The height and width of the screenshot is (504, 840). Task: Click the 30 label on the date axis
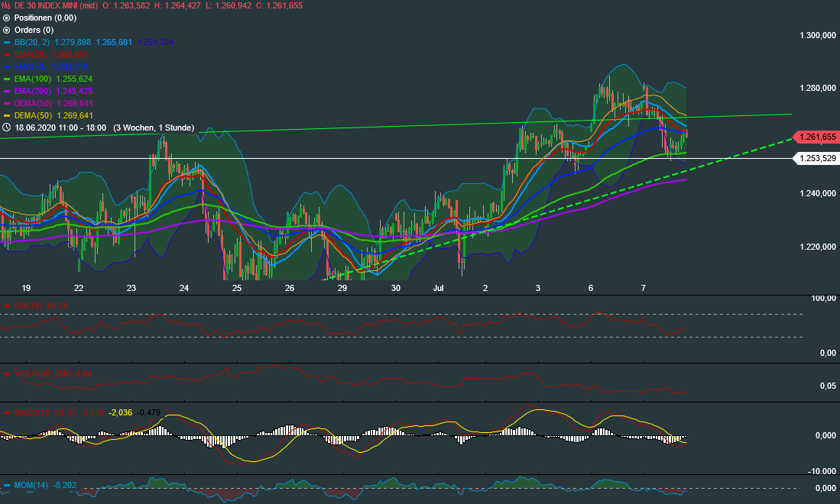395,288
